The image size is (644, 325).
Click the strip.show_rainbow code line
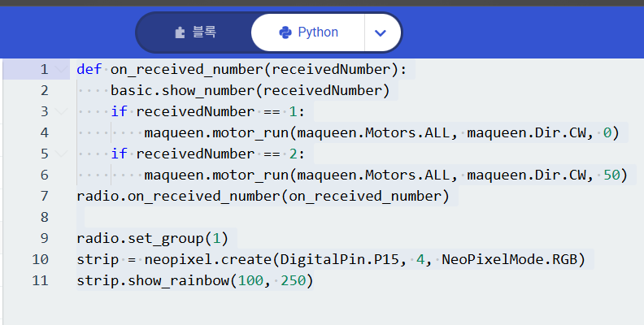(195, 281)
